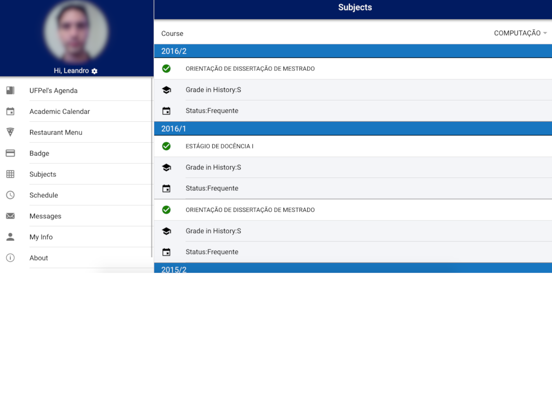This screenshot has height=414, width=552.
Task: Click green check next to ESTÁGIO DE DOCÊNCIA I
Action: tap(166, 146)
